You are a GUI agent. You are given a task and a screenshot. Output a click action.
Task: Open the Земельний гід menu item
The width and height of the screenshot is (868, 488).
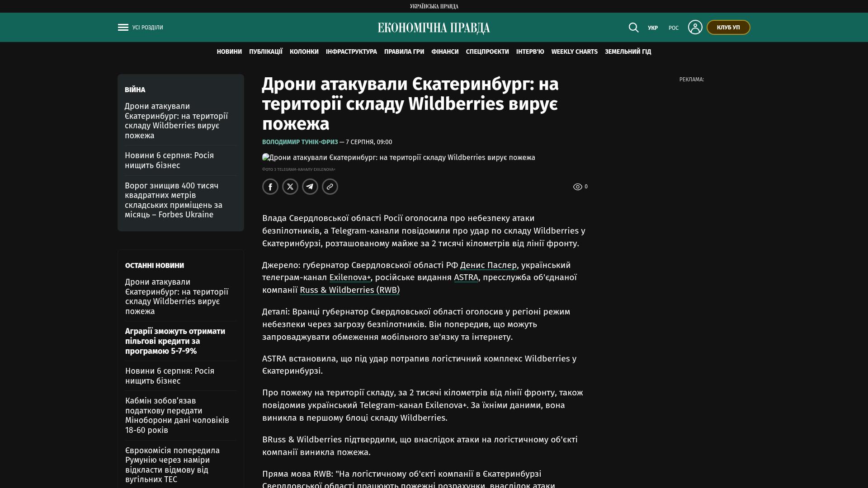628,52
